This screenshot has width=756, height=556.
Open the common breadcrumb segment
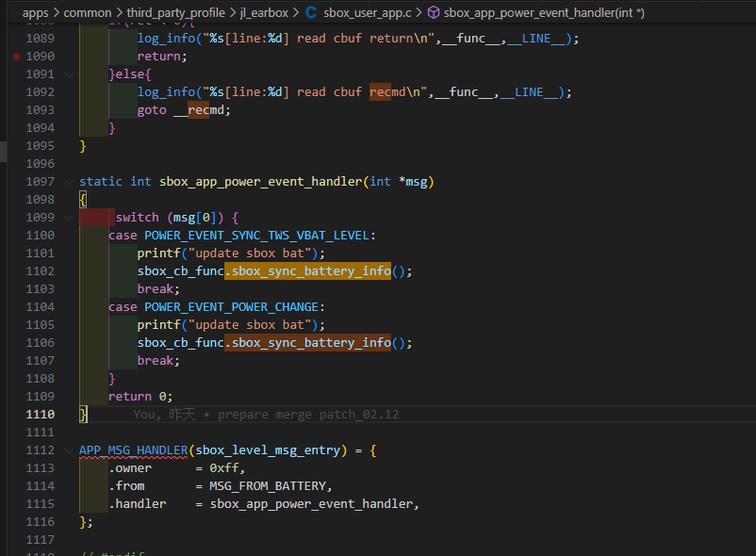(88, 13)
